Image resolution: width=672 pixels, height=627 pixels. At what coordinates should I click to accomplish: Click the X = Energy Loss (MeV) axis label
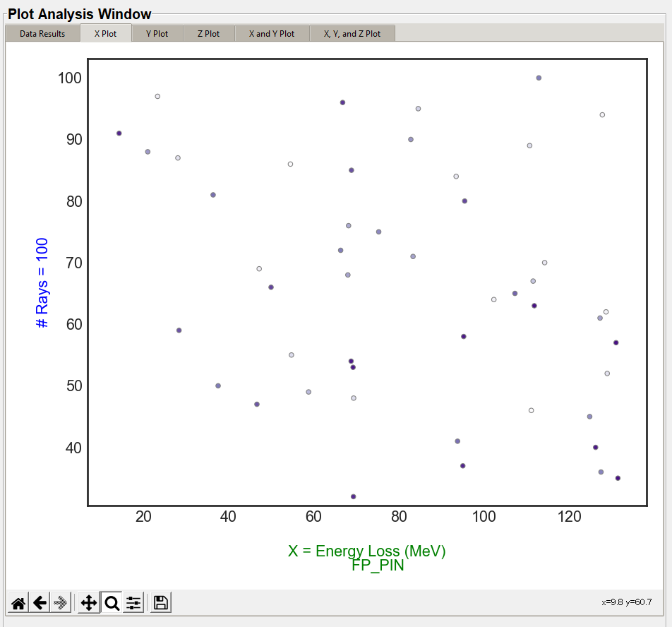point(366,551)
